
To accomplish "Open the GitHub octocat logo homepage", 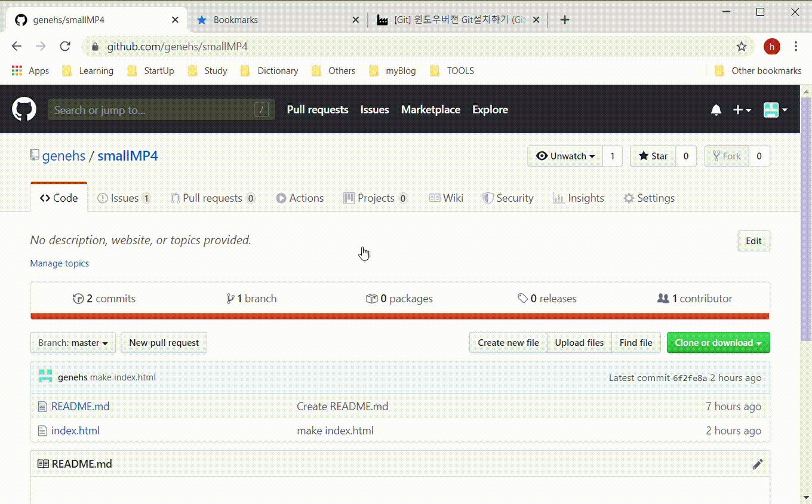I will point(24,109).
